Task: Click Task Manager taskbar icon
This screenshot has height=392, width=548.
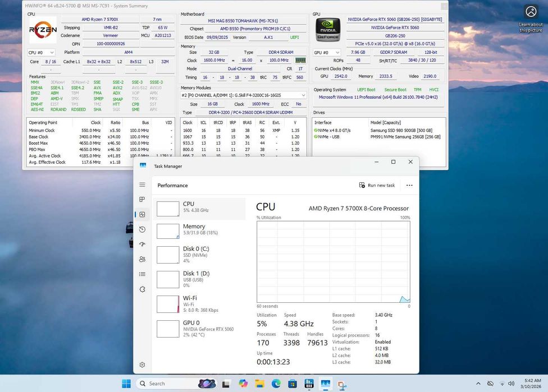Action: (326, 384)
